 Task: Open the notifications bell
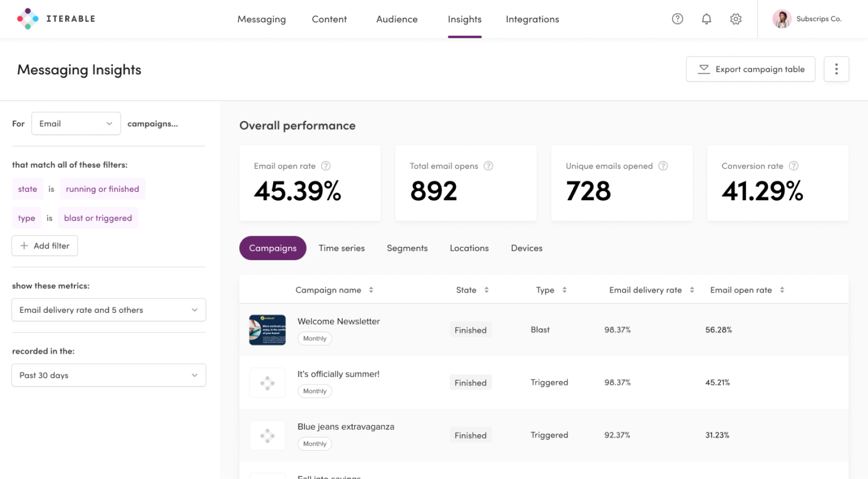(x=706, y=19)
